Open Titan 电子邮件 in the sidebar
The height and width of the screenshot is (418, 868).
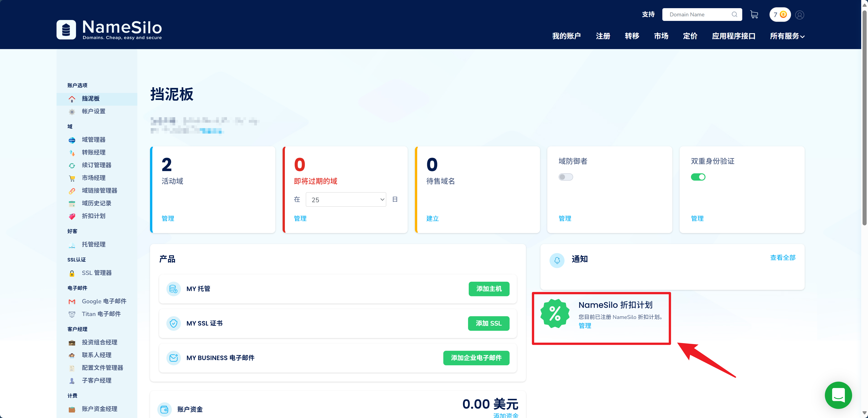click(101, 314)
